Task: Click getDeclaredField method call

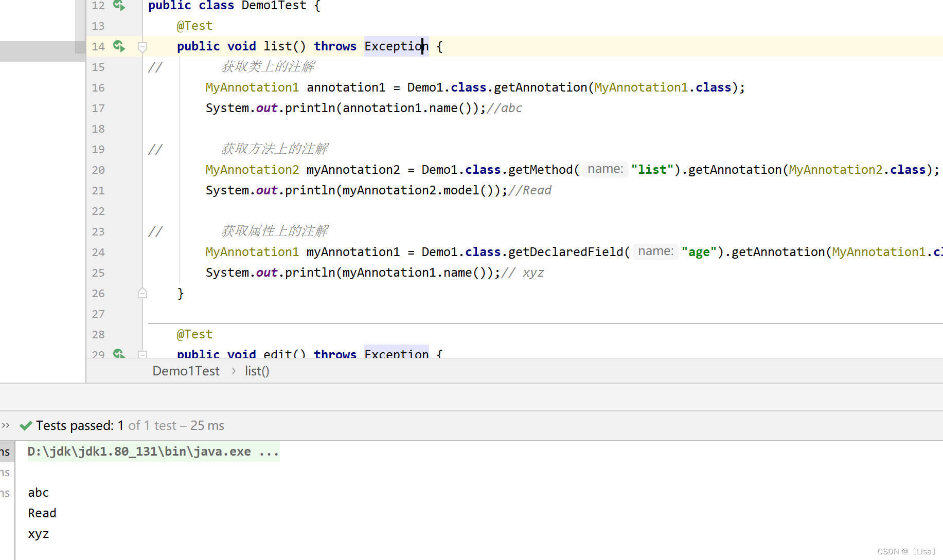Action: click(x=566, y=252)
